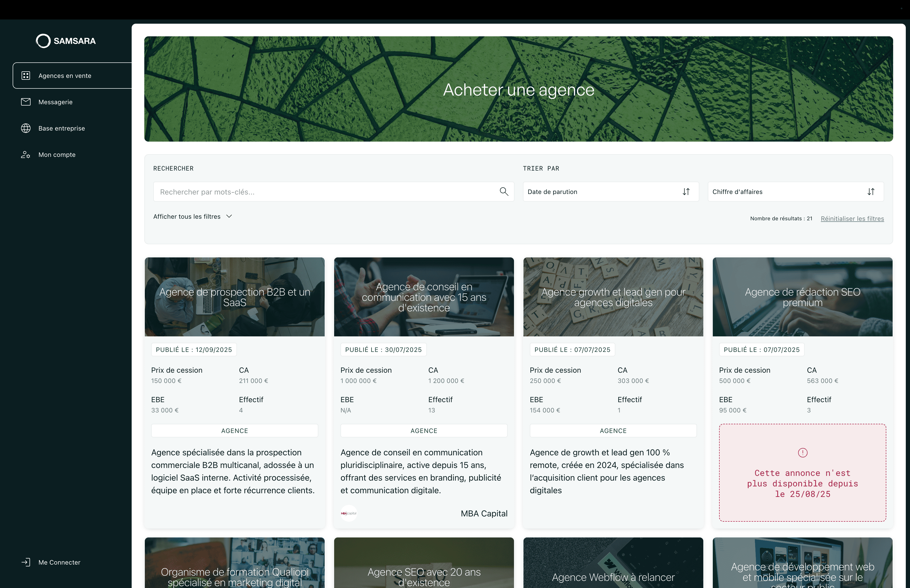Click the keyword search input field

pyautogui.click(x=325, y=192)
